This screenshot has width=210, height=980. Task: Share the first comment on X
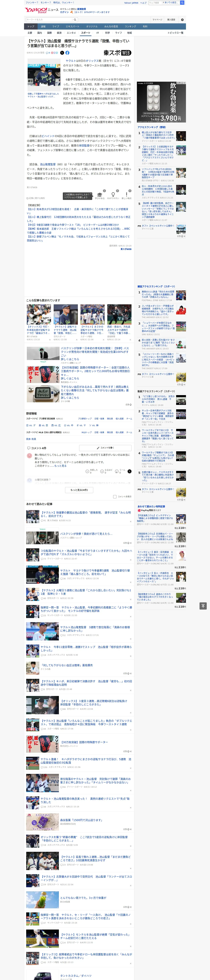(130, 471)
